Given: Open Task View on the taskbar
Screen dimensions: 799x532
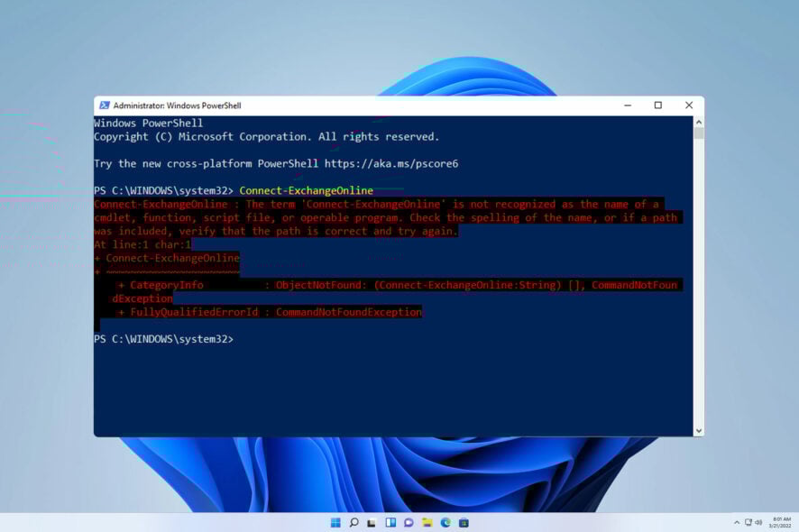Looking at the screenshot, I should coord(372,522).
